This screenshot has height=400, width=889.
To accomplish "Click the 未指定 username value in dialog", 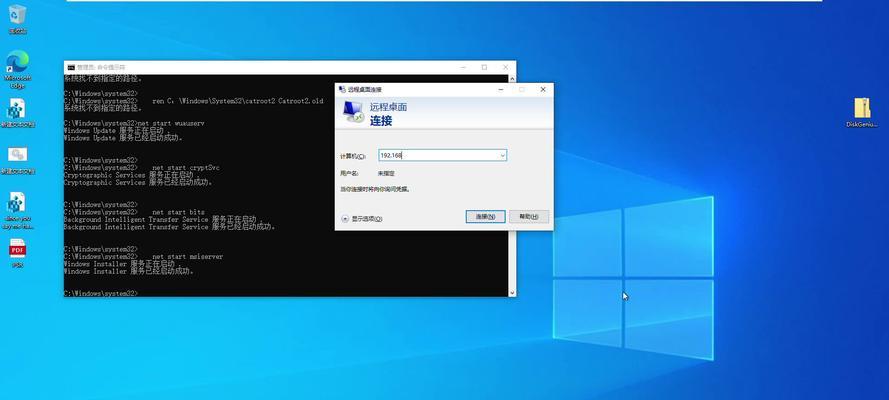I will [x=386, y=173].
